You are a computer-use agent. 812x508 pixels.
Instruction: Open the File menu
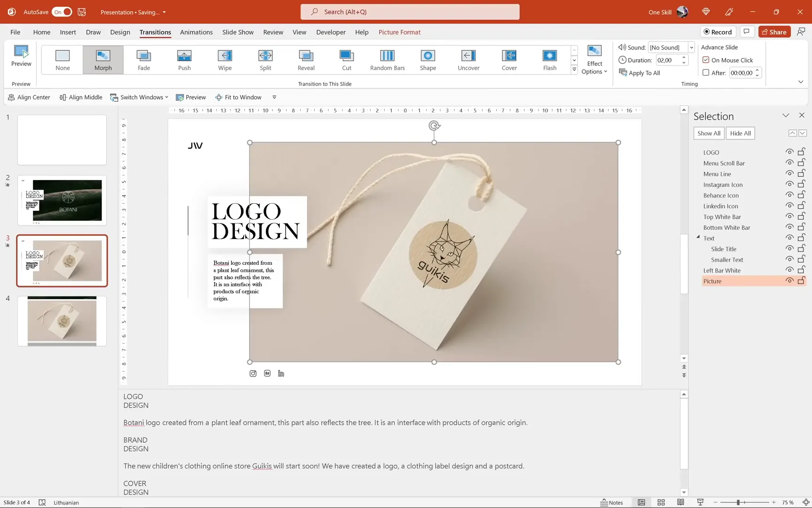point(15,32)
